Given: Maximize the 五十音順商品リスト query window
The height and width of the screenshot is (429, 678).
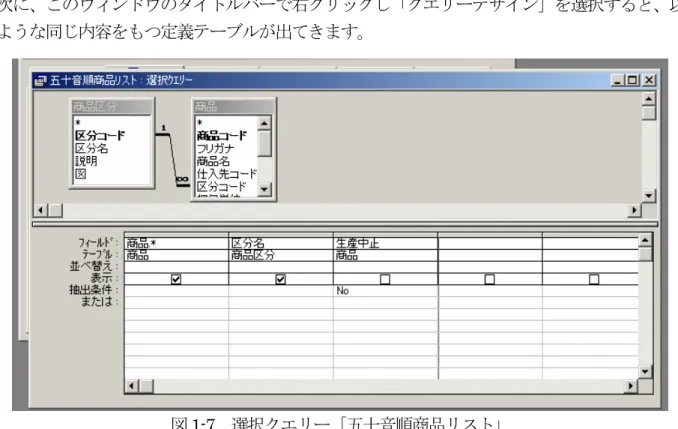Looking at the screenshot, I should 633,80.
